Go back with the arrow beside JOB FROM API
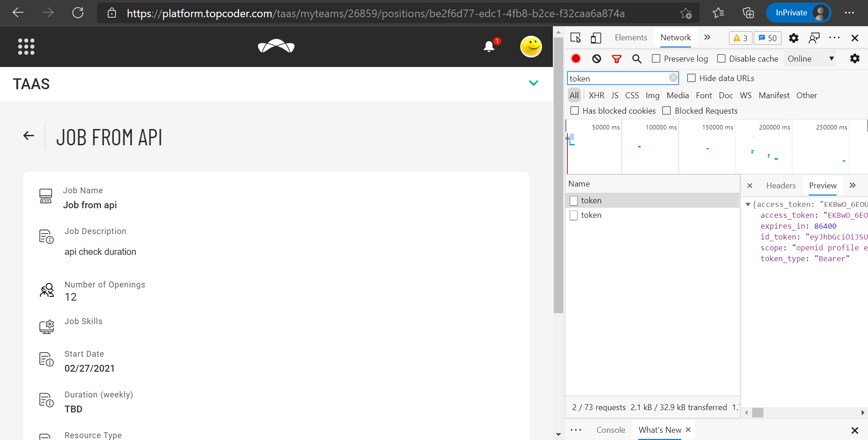Viewport: 868px width, 440px height. pos(29,135)
